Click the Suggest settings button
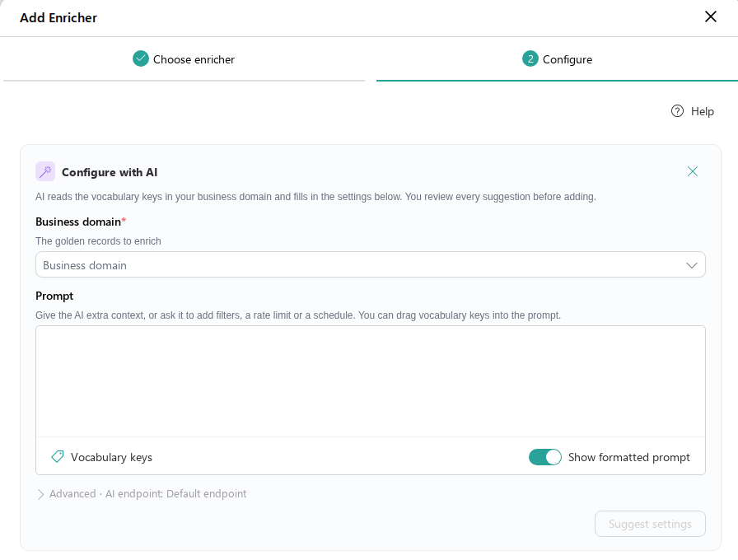Screen dimensions: 738x560 point(650,524)
